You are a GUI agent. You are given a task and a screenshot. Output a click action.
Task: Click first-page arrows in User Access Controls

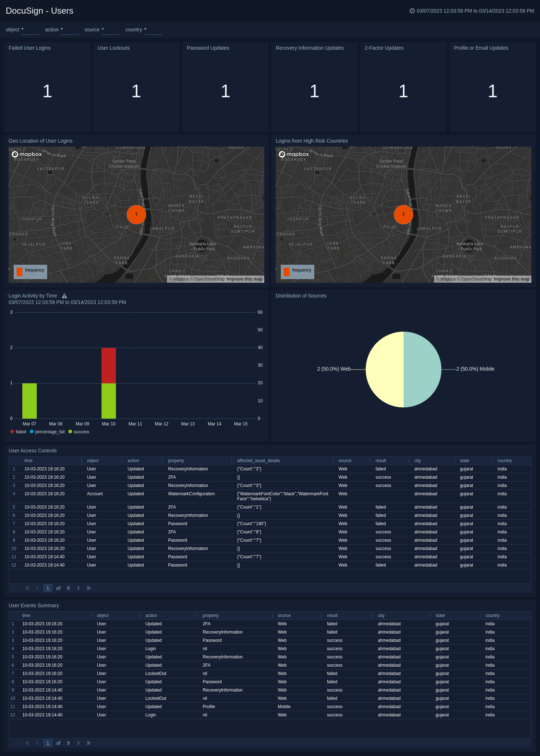(x=27, y=588)
